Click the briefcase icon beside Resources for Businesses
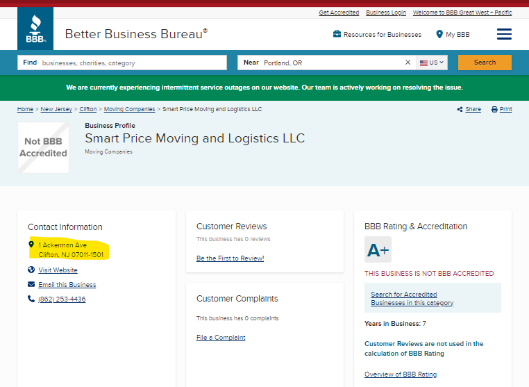This screenshot has height=387, width=529. point(337,34)
